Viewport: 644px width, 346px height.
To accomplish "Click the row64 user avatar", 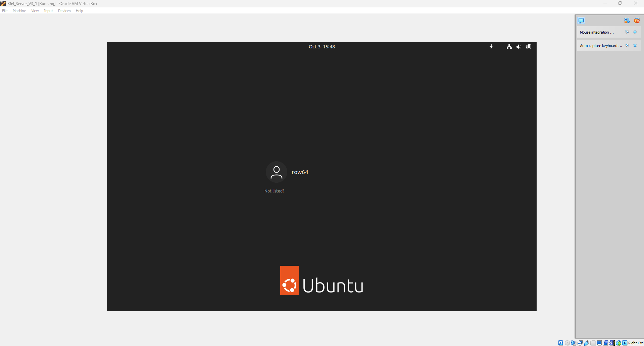I will (276, 172).
